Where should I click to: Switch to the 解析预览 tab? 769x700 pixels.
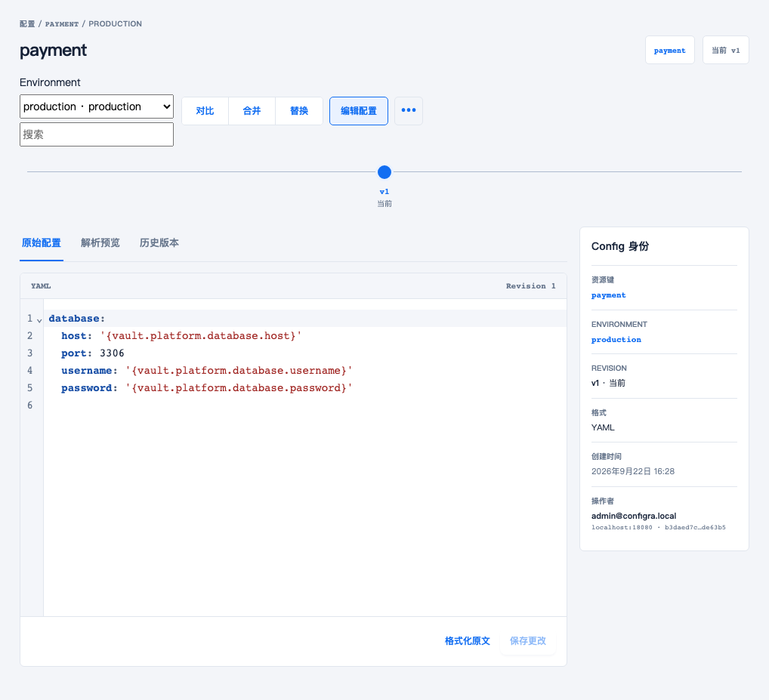click(100, 243)
